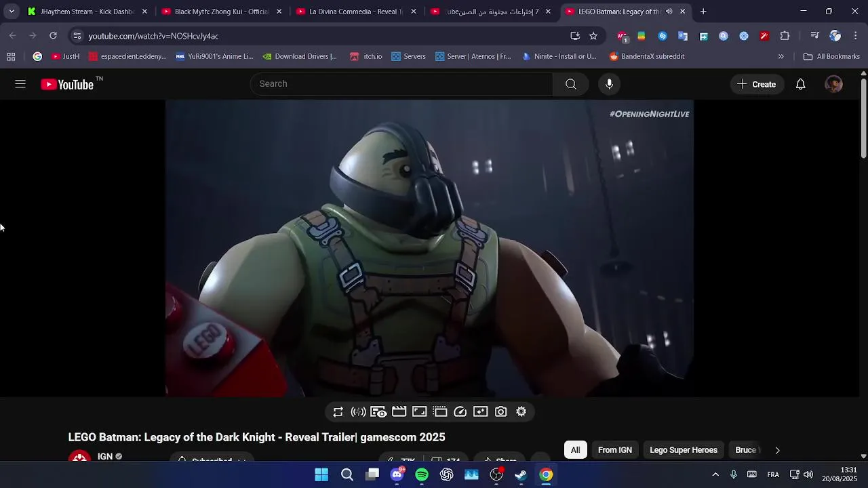Switch to the Arabic-titled YouTube tab
Image resolution: width=868 pixels, height=488 pixels.
[x=491, y=12]
